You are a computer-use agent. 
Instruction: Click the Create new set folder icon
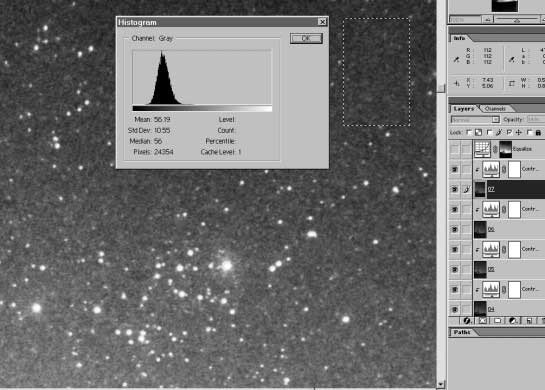pos(498,320)
